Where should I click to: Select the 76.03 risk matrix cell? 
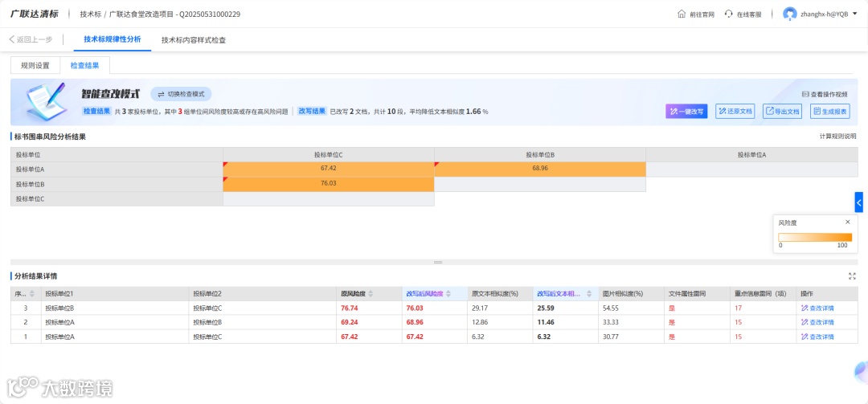(x=329, y=184)
